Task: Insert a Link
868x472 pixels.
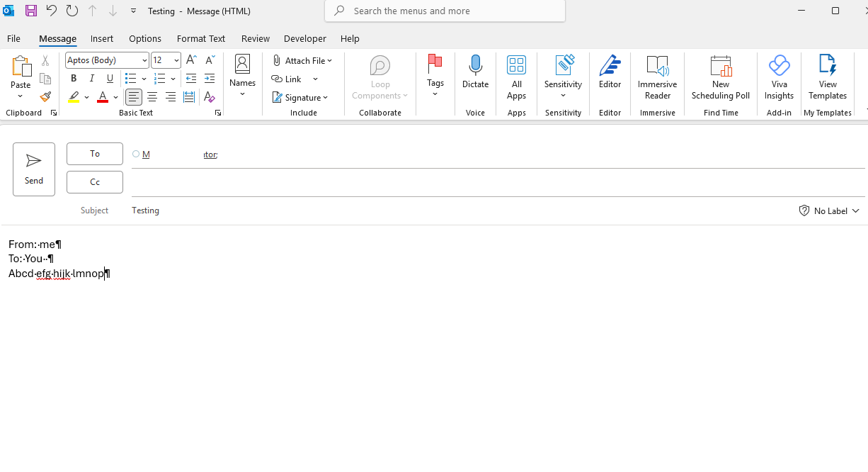Action: click(287, 79)
